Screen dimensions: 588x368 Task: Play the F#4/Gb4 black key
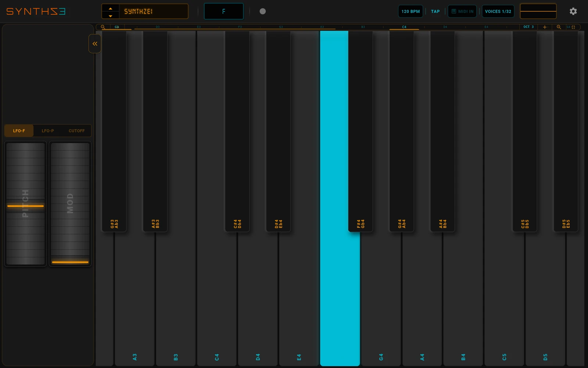[361, 131]
